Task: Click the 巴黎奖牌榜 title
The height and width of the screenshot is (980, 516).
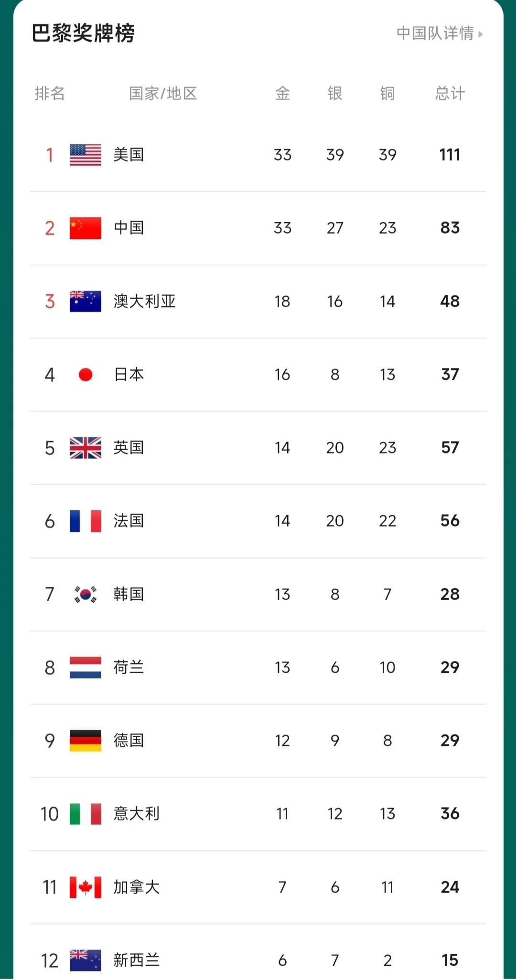Action: click(83, 33)
